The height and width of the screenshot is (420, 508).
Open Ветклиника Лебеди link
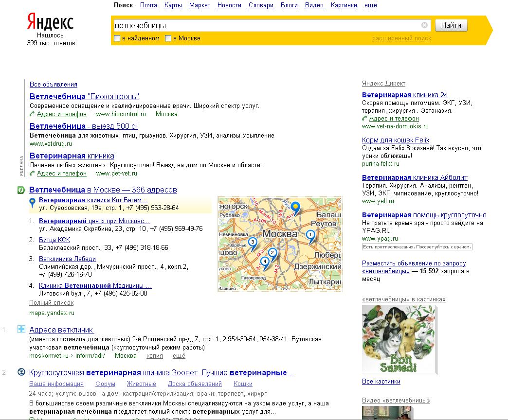pos(67,259)
